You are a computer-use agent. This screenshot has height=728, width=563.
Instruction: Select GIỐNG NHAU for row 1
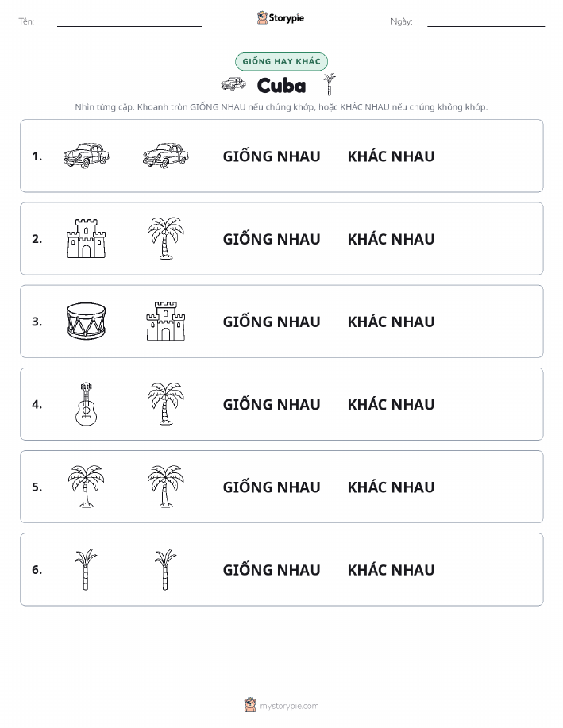272,156
